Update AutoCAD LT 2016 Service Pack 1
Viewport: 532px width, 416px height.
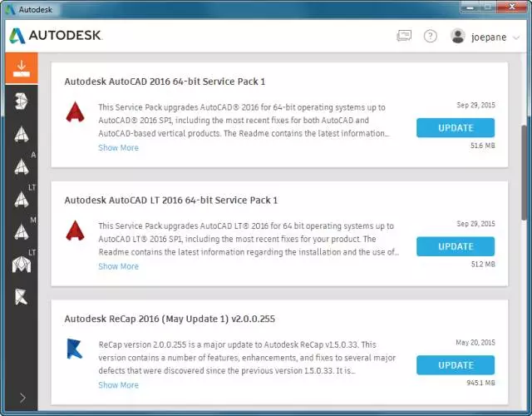point(455,246)
